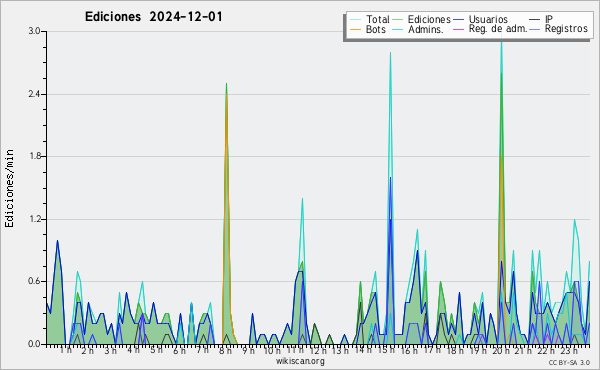Click the '2 h' x-axis label
This screenshot has width=600, height=370.
[88, 351]
